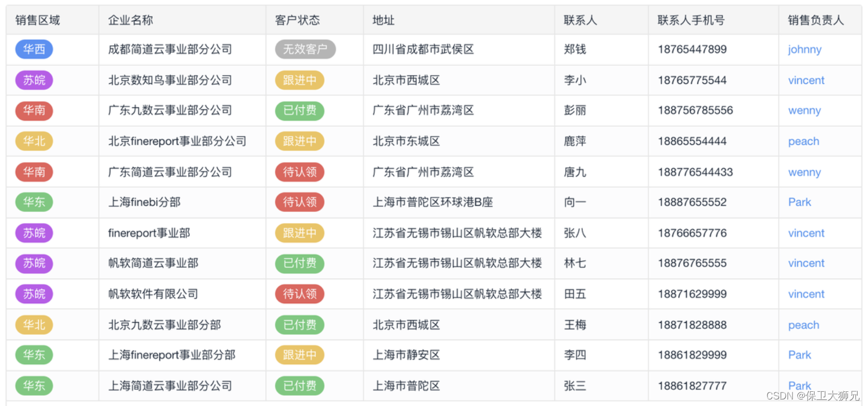Click address 北京市东城区
868x406 pixels.
(x=406, y=141)
